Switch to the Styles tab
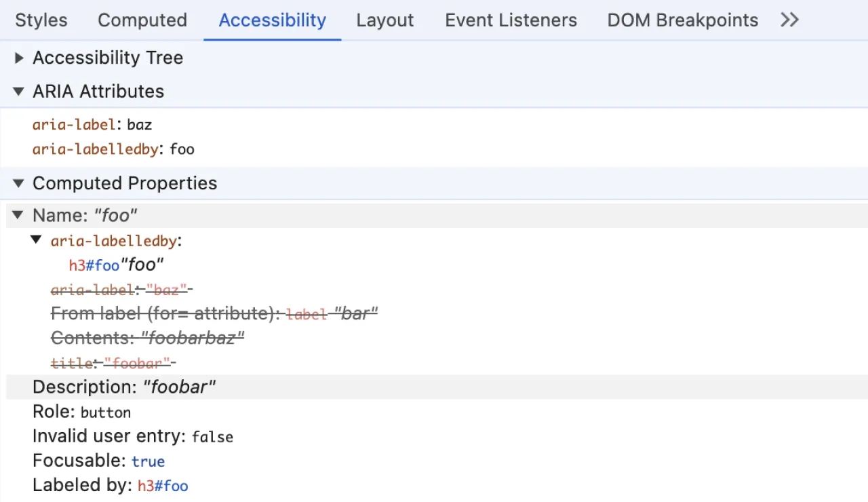Viewport: 868px width, 502px height. [41, 20]
